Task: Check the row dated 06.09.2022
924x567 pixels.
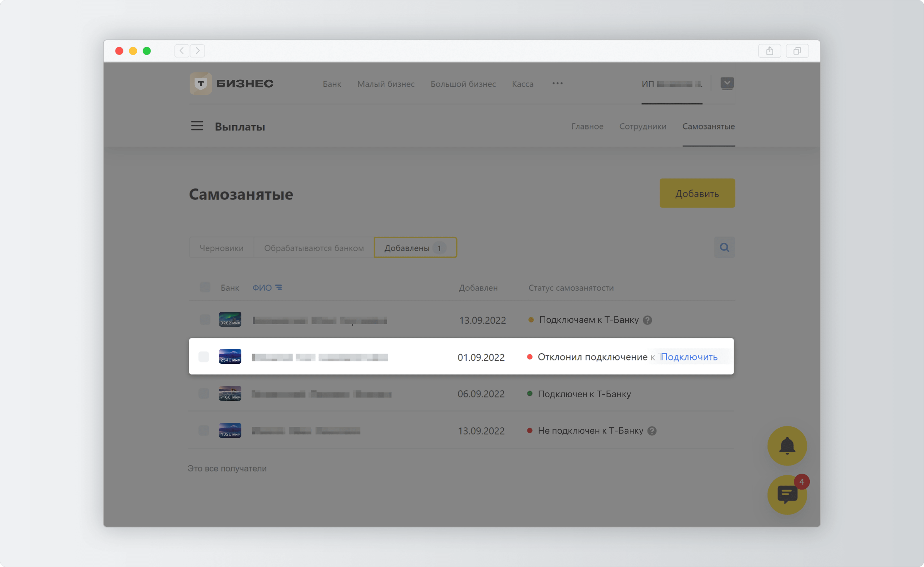Action: coord(204,394)
